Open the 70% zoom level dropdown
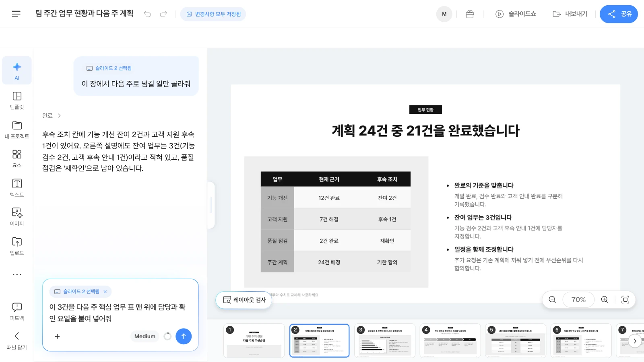Viewport: 644px width, 362px height. click(578, 300)
